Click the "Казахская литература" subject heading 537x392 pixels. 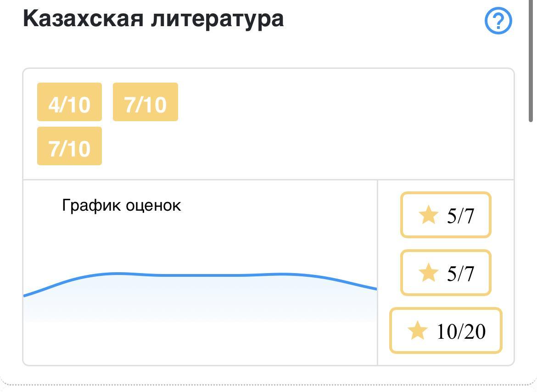point(153,19)
